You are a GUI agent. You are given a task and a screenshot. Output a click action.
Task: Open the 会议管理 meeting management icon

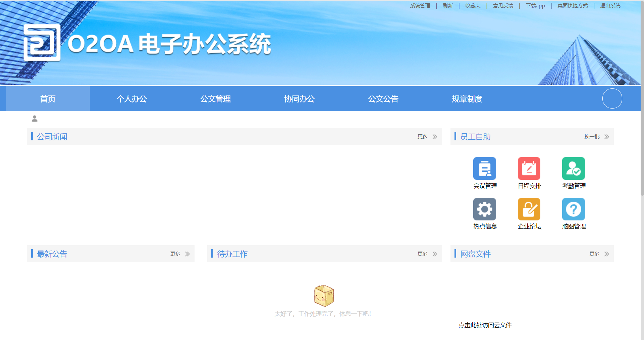pyautogui.click(x=485, y=168)
